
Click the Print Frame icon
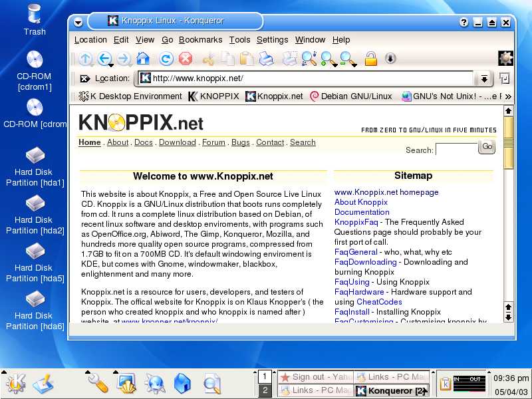pos(289,59)
